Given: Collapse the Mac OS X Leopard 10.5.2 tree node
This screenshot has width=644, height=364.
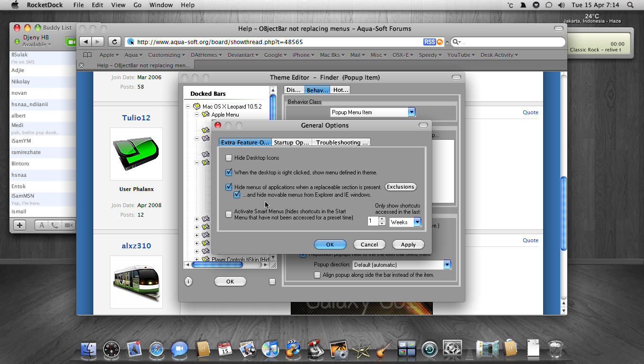Looking at the screenshot, I should coord(188,107).
